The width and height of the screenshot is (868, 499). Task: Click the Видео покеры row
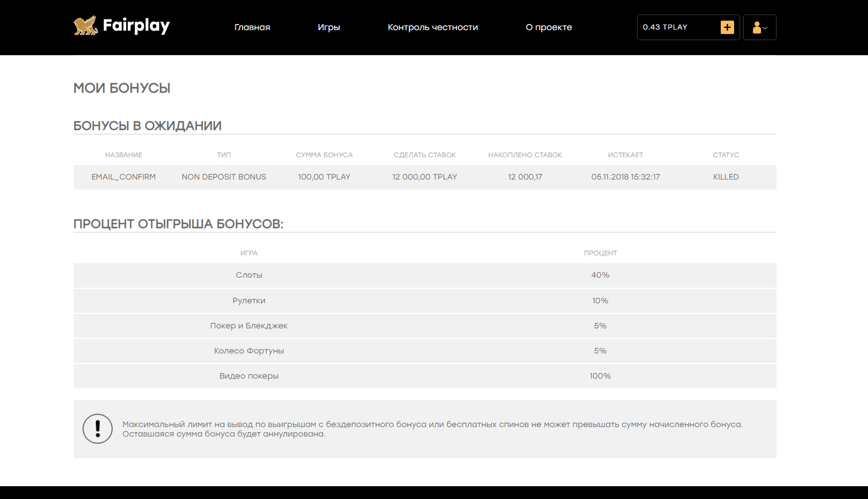tap(249, 376)
